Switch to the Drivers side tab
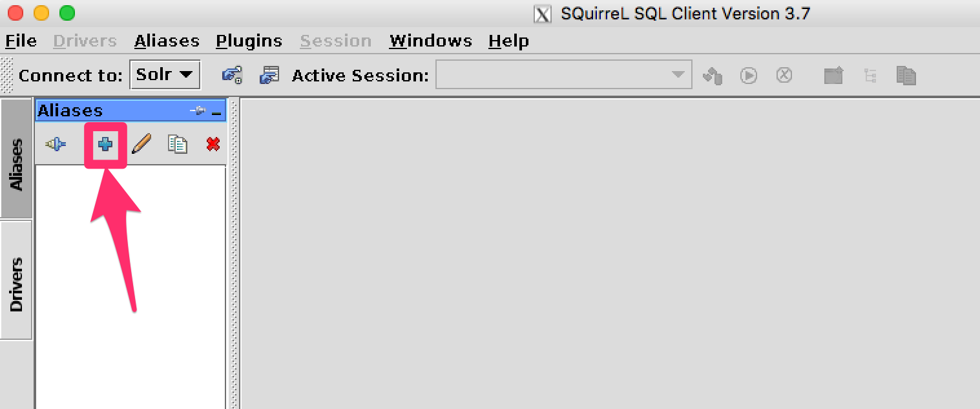The width and height of the screenshot is (980, 409). [16, 284]
